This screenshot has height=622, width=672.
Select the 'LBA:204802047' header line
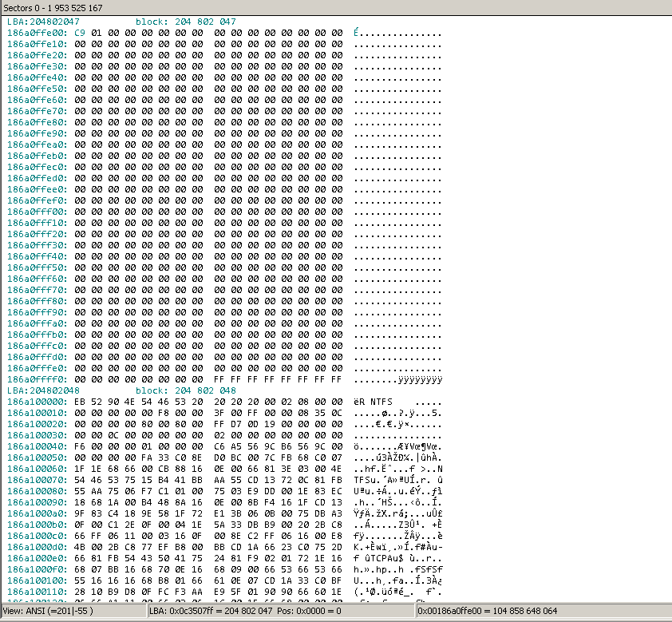point(43,22)
